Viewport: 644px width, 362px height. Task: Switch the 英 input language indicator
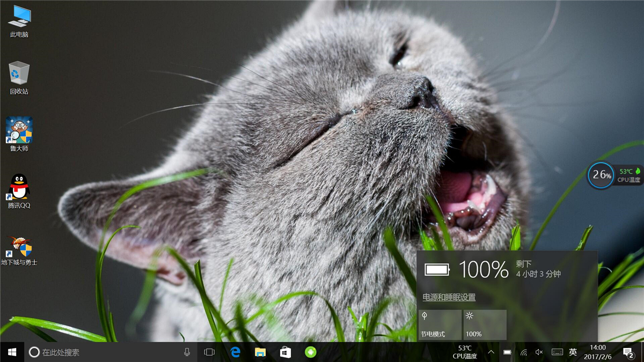point(573,352)
